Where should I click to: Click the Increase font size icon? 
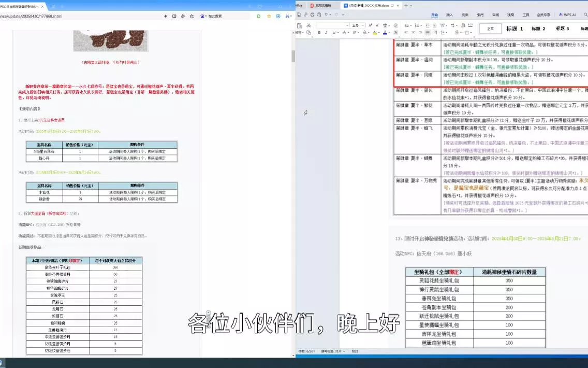[x=370, y=25]
